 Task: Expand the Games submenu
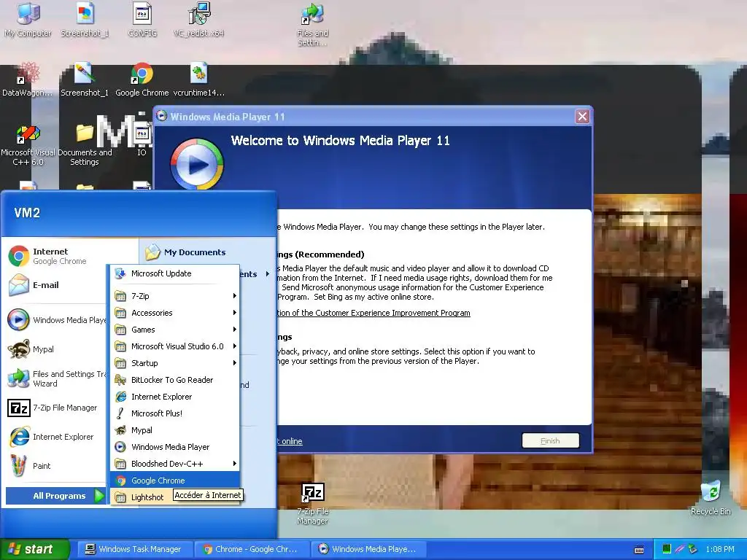[175, 330]
